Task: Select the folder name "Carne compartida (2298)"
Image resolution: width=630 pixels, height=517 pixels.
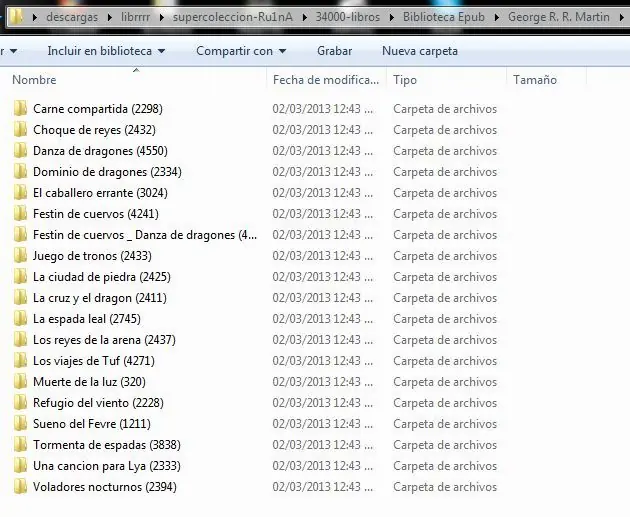Action: [x=98, y=109]
